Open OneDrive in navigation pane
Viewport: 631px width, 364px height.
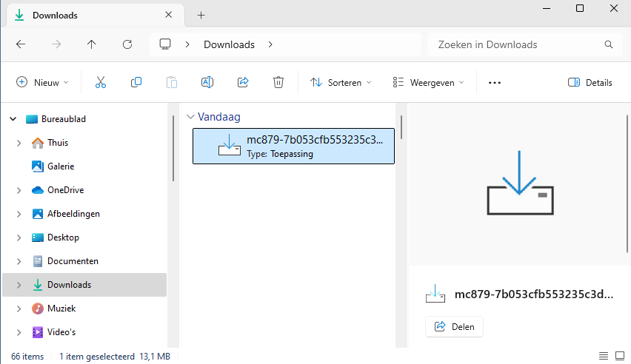pos(65,190)
